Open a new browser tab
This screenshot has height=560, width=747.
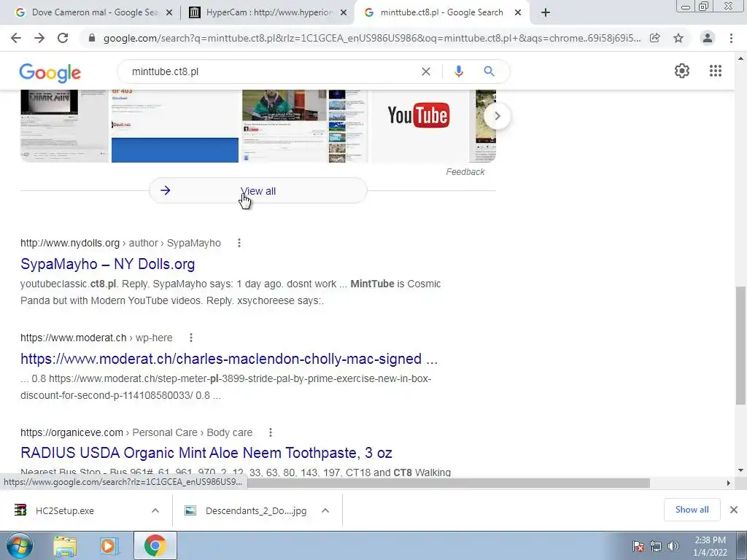click(546, 12)
